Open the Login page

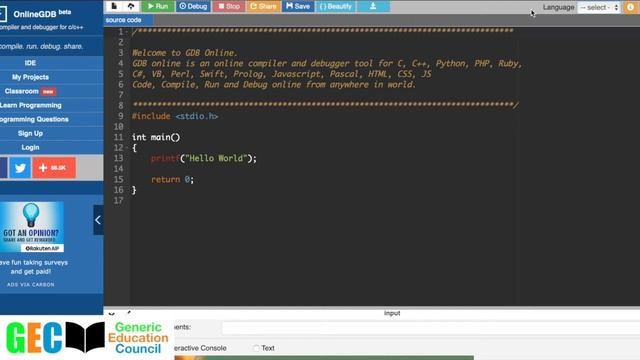[x=30, y=147]
